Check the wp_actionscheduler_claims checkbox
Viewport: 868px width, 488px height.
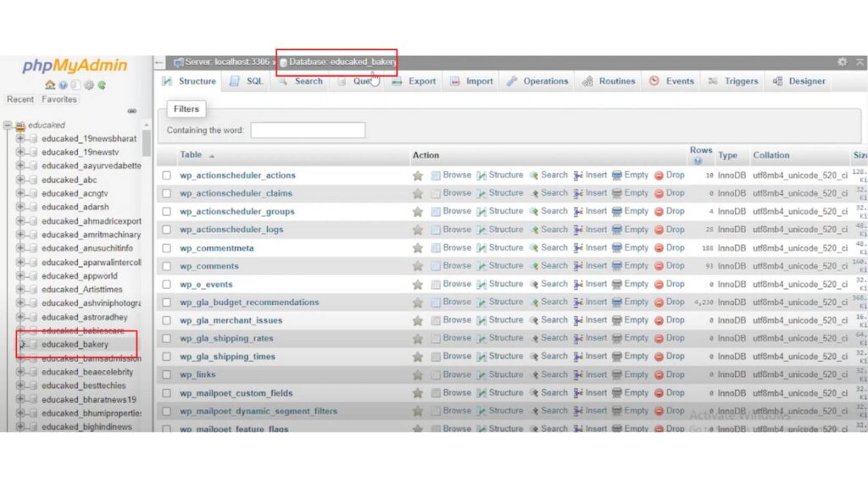tap(167, 194)
